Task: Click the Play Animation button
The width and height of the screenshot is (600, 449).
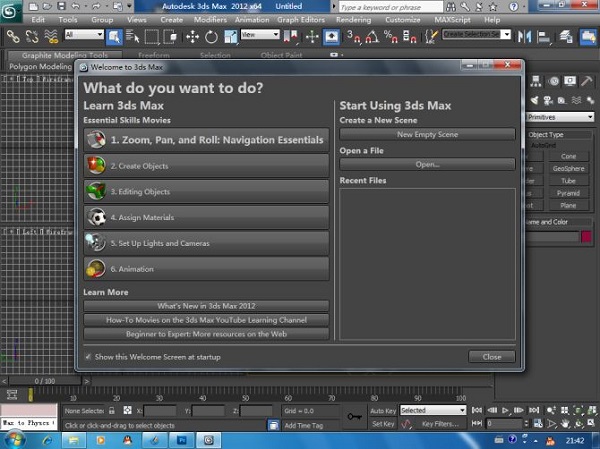Action: [x=505, y=410]
